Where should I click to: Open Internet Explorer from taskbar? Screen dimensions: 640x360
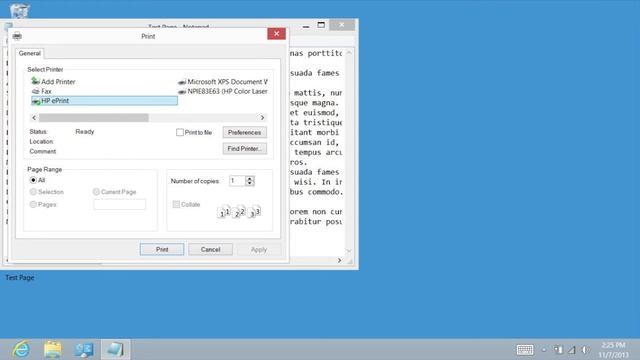pos(21,349)
